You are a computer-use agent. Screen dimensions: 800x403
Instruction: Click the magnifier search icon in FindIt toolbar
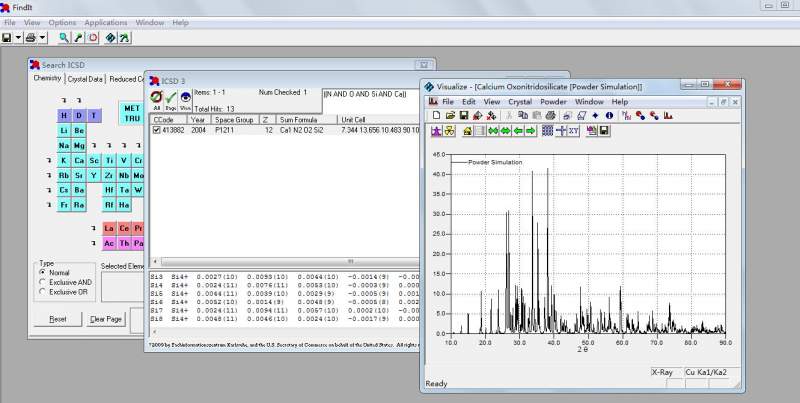64,38
